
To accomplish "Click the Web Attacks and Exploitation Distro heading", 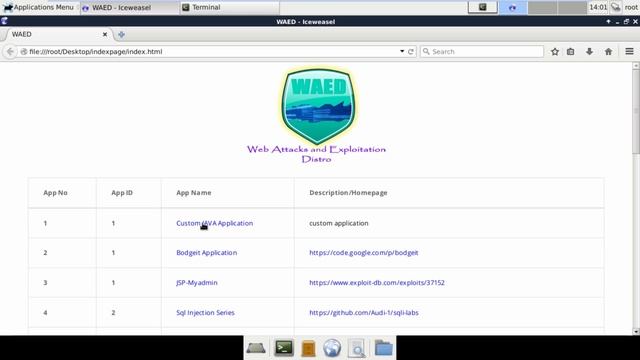I will 316,154.
